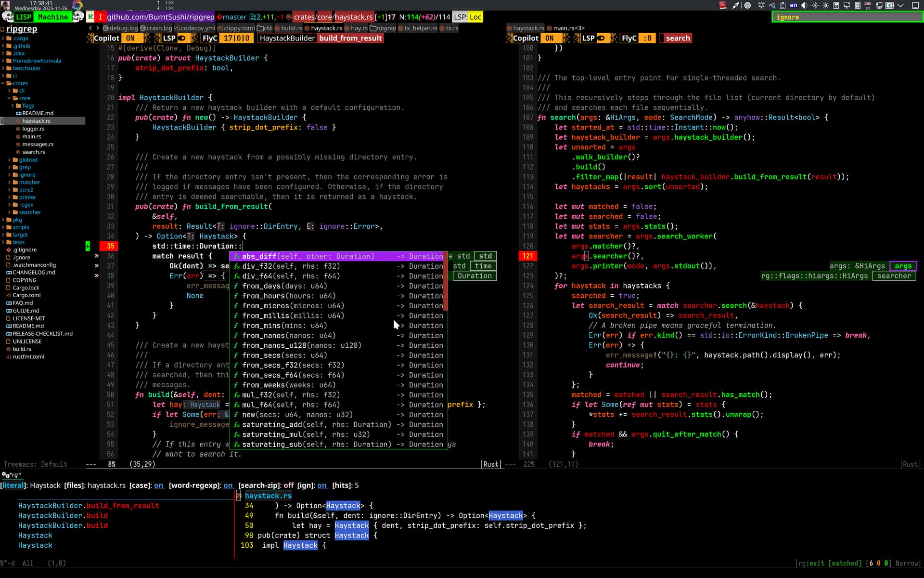
Task: Click the notification bell tray icon
Action: [x=761, y=5]
